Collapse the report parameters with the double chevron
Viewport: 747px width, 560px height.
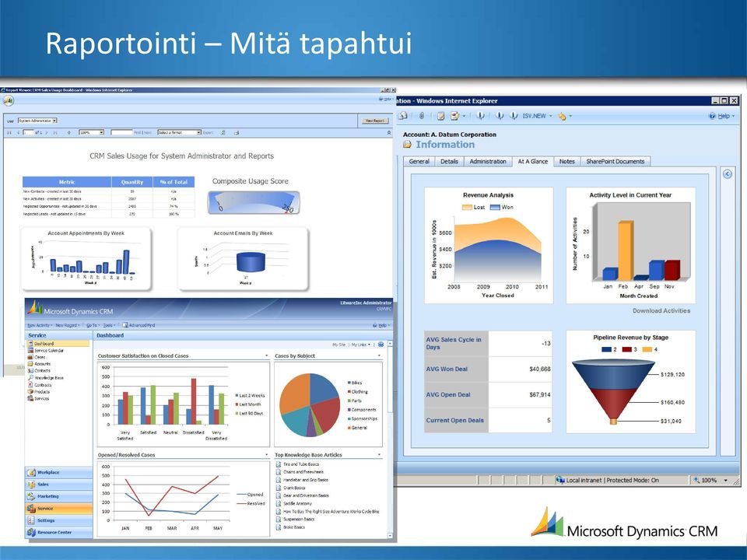pyautogui.click(x=389, y=132)
